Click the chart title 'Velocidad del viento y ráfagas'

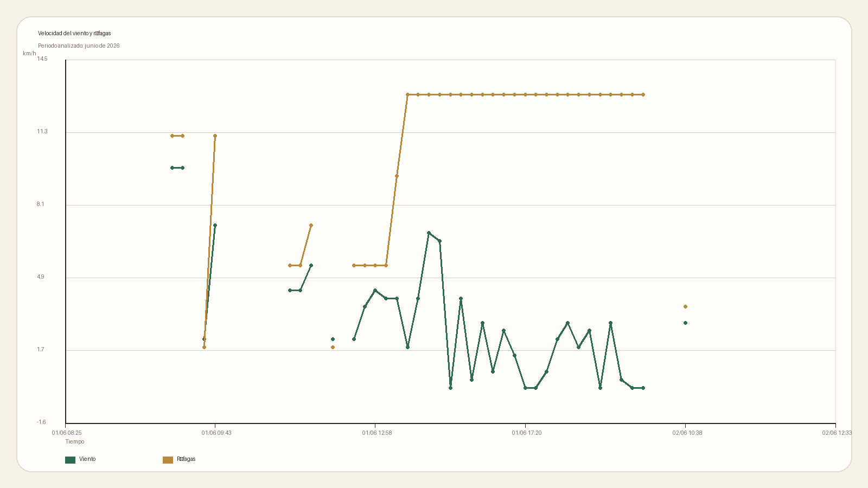tap(74, 34)
